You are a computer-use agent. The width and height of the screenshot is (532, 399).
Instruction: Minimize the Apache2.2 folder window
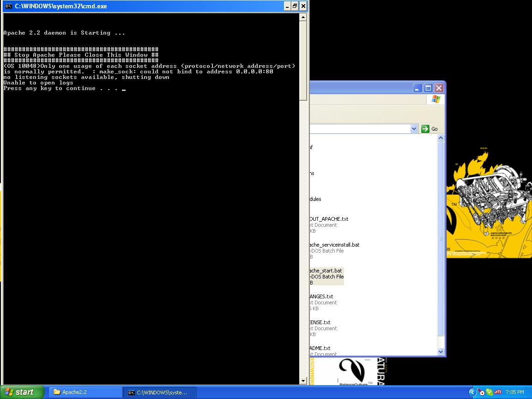tap(417, 88)
